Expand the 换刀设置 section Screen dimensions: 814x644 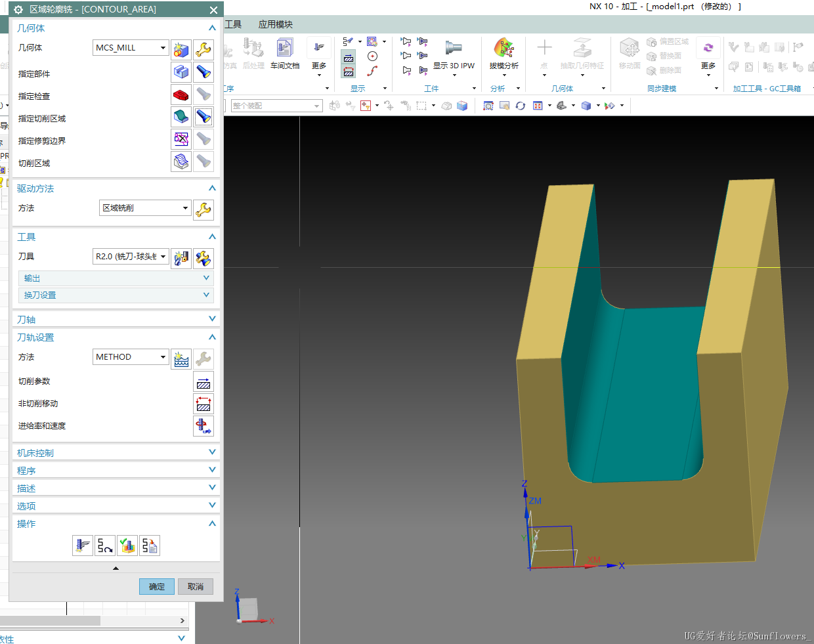coord(116,295)
